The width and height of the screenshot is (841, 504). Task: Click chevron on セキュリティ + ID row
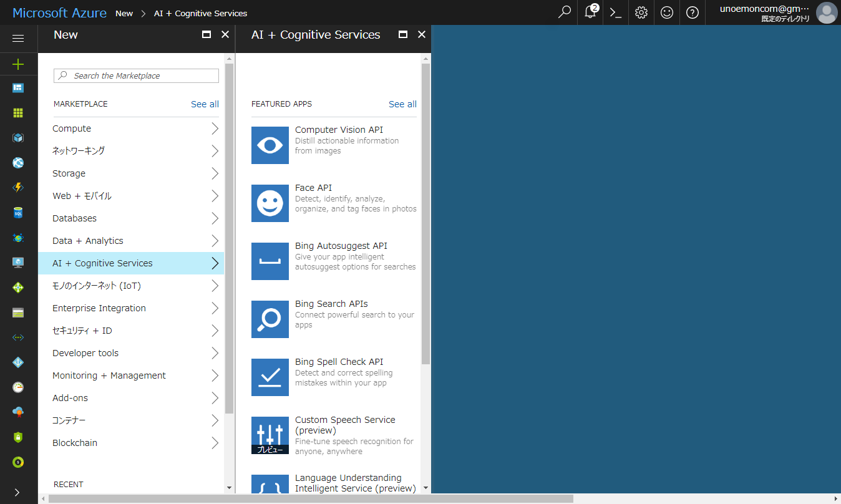[x=215, y=331]
